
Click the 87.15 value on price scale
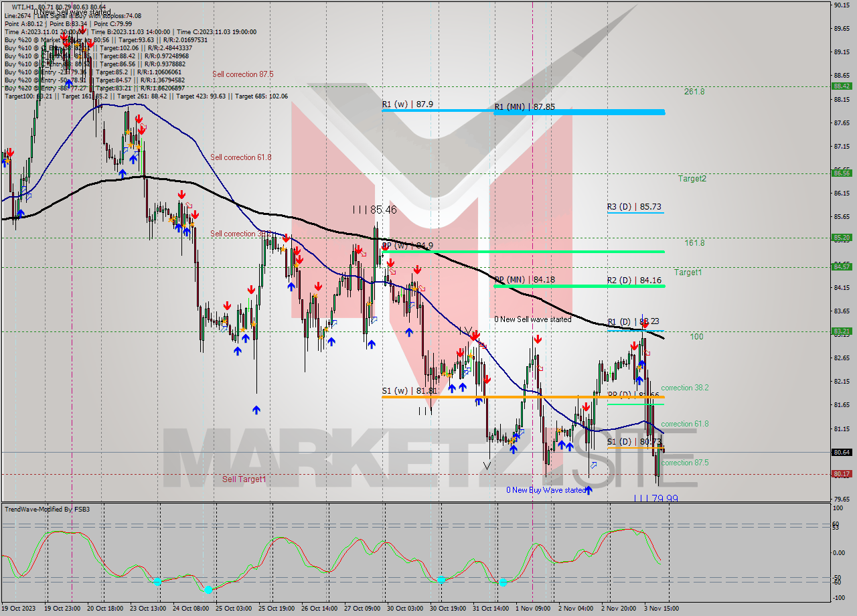(842, 146)
